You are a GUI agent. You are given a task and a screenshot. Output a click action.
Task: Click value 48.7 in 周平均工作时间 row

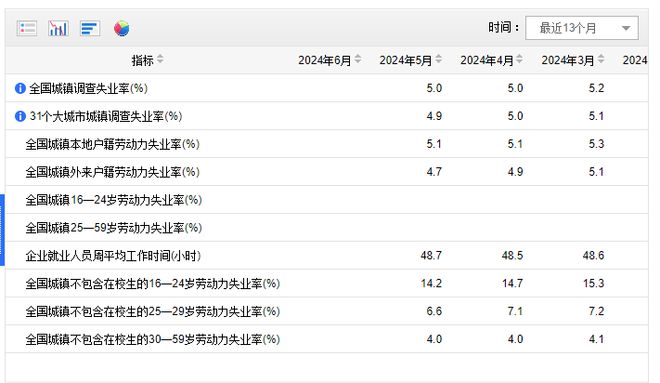pyautogui.click(x=431, y=255)
